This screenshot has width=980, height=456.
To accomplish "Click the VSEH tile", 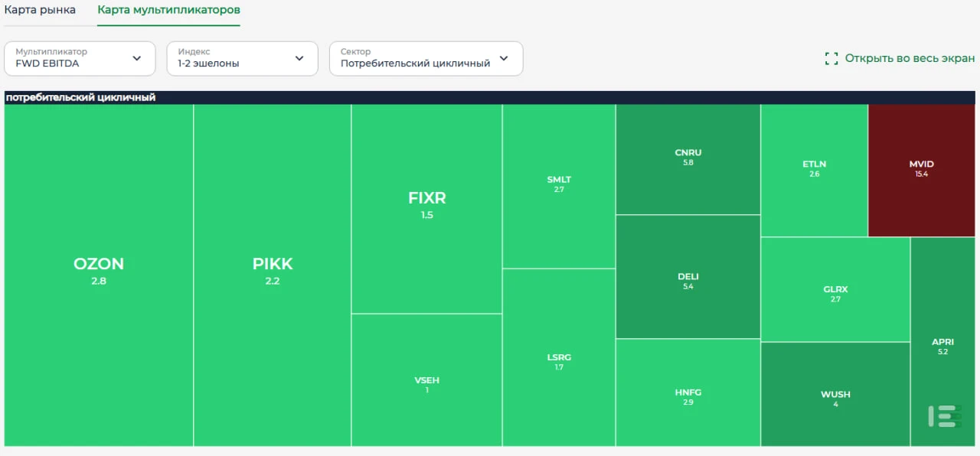I will click(427, 380).
